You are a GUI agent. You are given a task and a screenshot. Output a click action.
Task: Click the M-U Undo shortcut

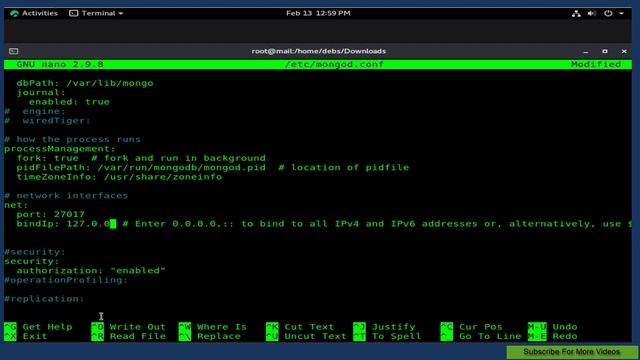tap(553, 327)
